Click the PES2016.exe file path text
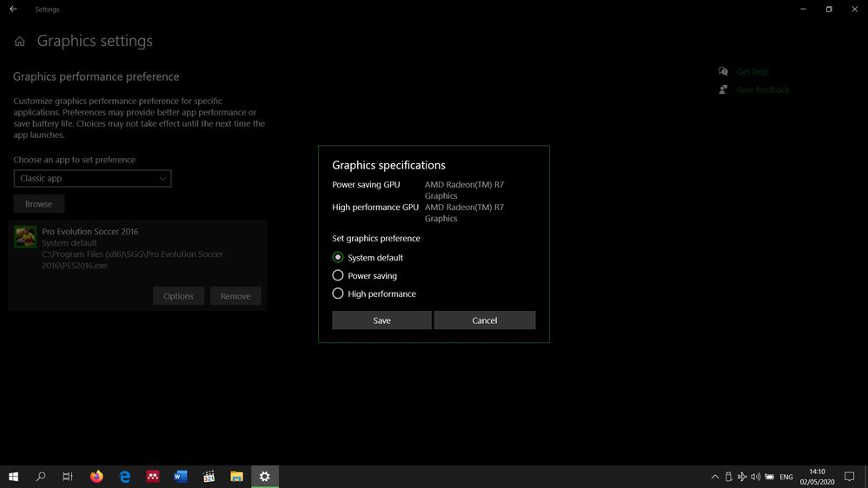868x488 pixels. [132, 260]
